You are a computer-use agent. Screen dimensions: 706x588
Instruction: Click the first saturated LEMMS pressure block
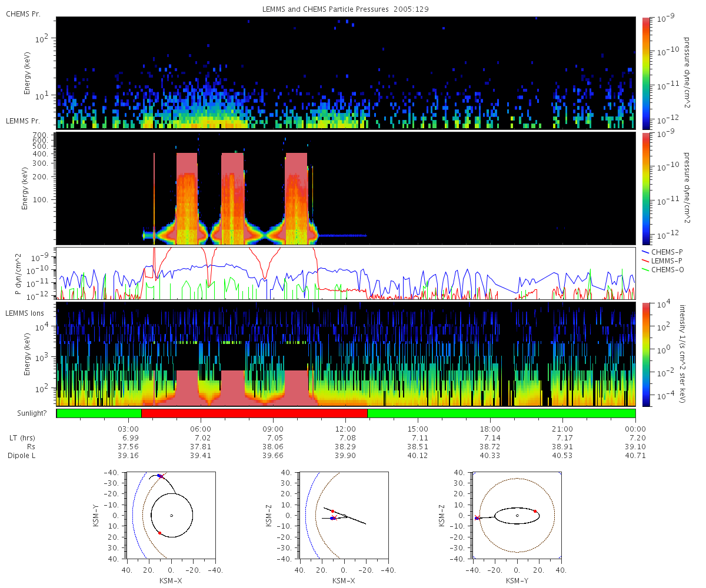tap(187, 198)
